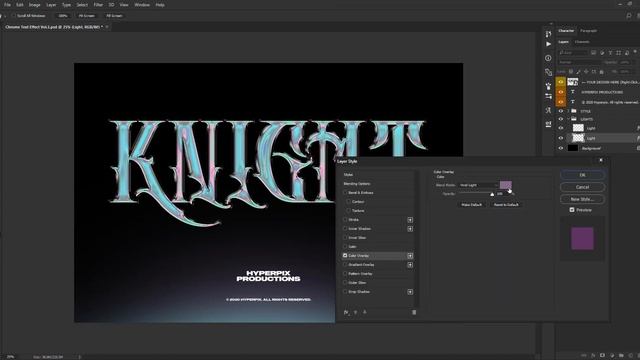Screen dimensions: 640x360
Task: Open the Adjustments sliders panel icon
Action: pyautogui.click(x=548, y=96)
